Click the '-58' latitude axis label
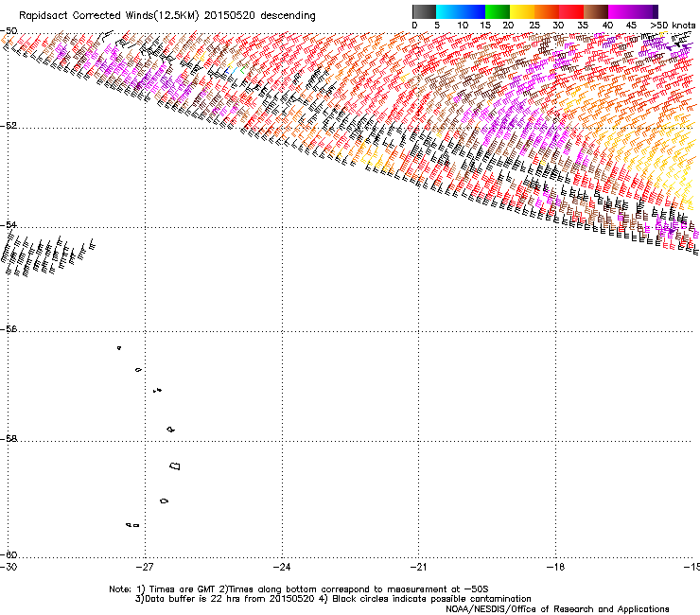700x615 pixels. (x=9, y=439)
